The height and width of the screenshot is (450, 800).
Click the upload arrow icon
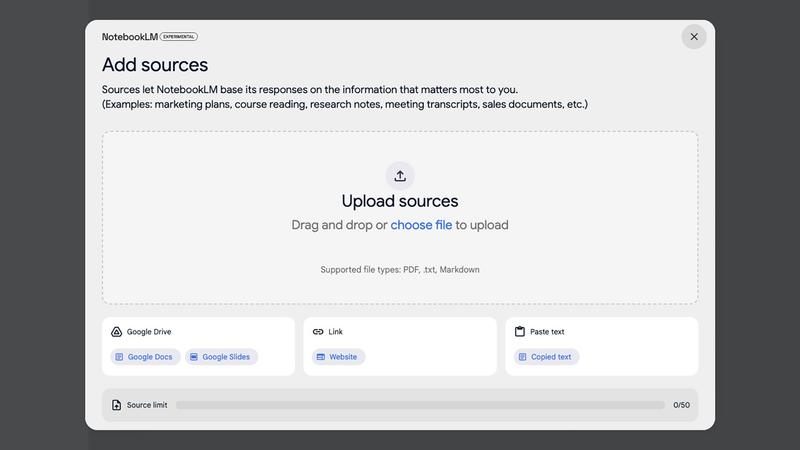[400, 176]
